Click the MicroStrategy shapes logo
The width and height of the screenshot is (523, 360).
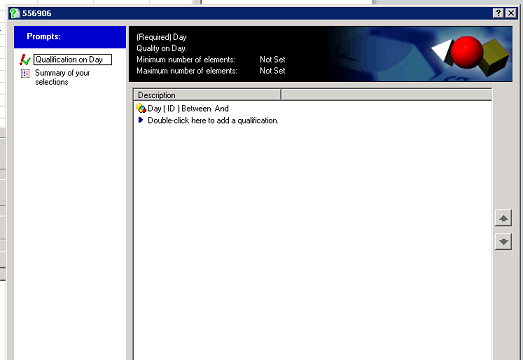pos(471,55)
